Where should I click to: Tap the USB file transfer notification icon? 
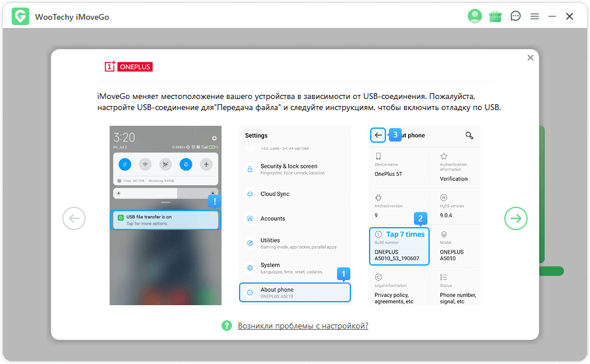coord(120,217)
